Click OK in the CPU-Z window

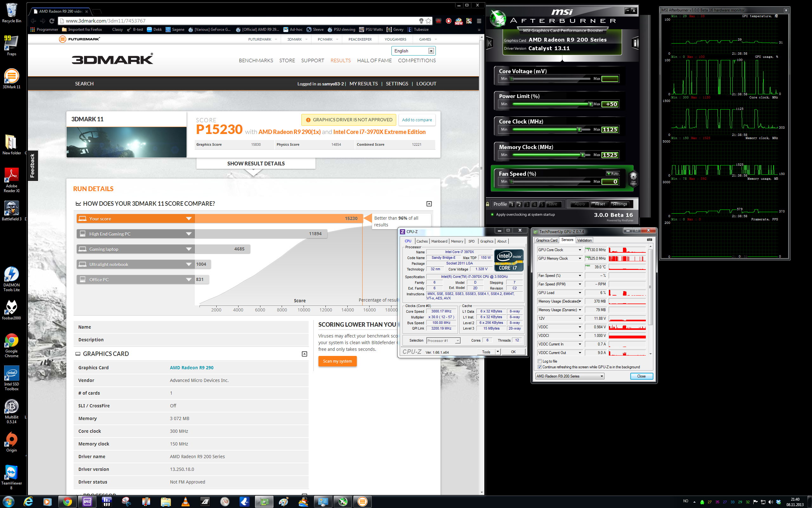pos(513,352)
